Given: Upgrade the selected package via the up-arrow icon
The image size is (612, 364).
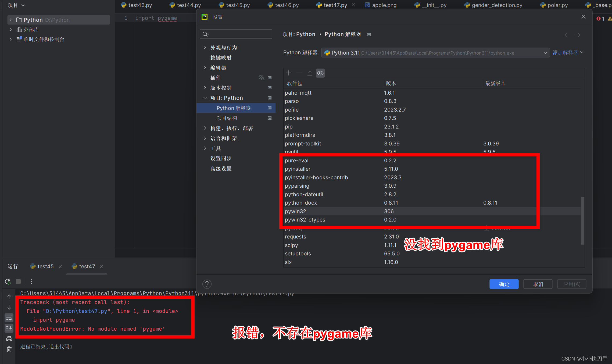Looking at the screenshot, I should coord(310,73).
